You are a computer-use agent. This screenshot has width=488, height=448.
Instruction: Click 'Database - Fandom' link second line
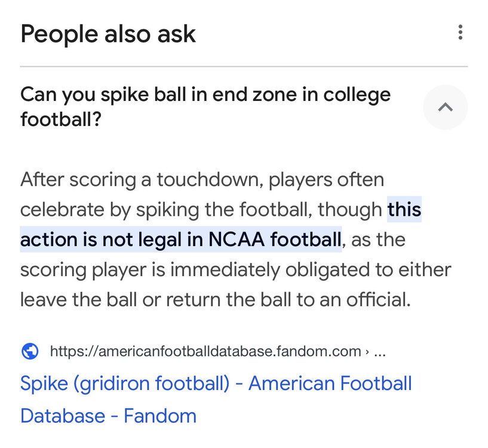[x=108, y=415]
